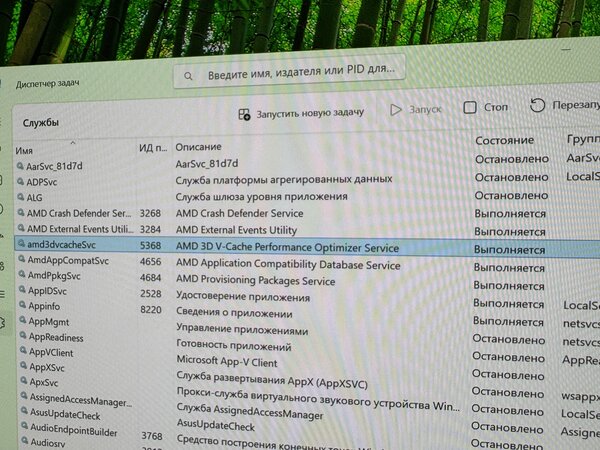This screenshot has height=450, width=600.
Task: Sort by the Имя column header
Action: [x=24, y=151]
